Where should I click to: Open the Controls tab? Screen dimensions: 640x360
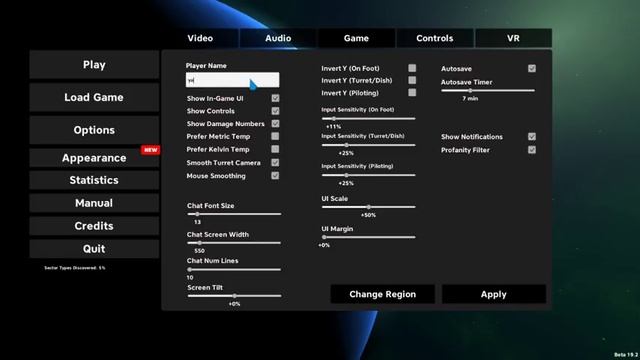pos(435,38)
